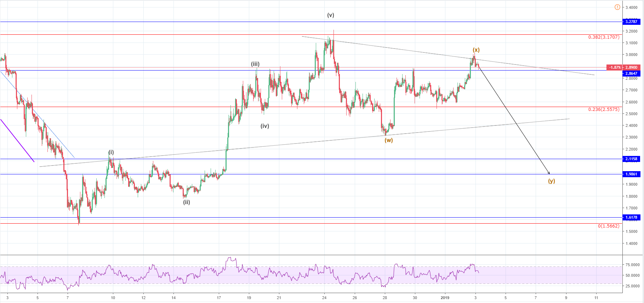Click the 0.236(2.5575) Fibonacci label
This screenshot has height=303, width=644.
[x=604, y=110]
